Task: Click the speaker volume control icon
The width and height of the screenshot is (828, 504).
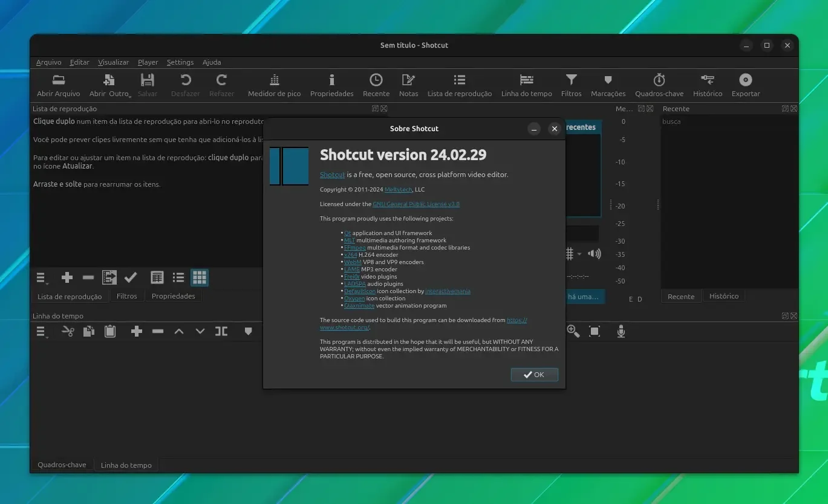Action: tap(595, 254)
